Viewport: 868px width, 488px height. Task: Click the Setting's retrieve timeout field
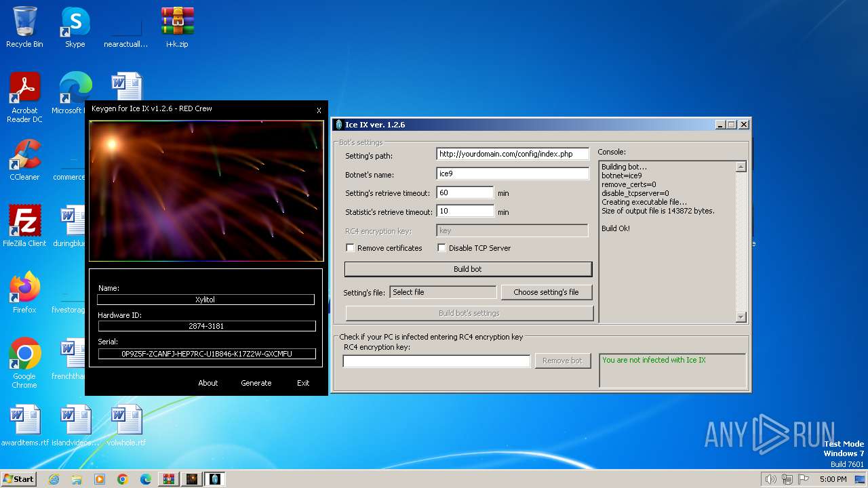click(x=465, y=192)
